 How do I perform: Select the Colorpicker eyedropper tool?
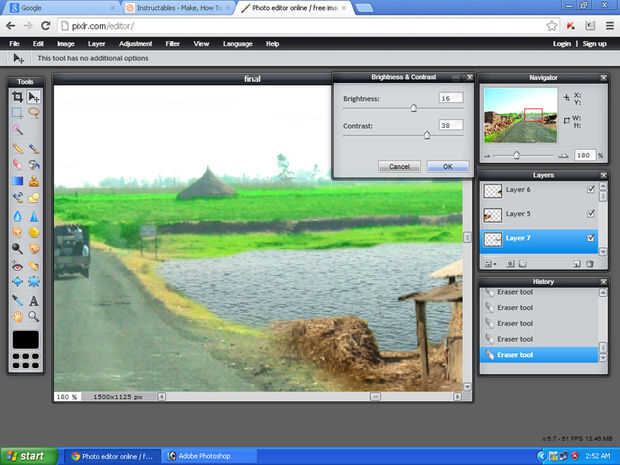[17, 301]
